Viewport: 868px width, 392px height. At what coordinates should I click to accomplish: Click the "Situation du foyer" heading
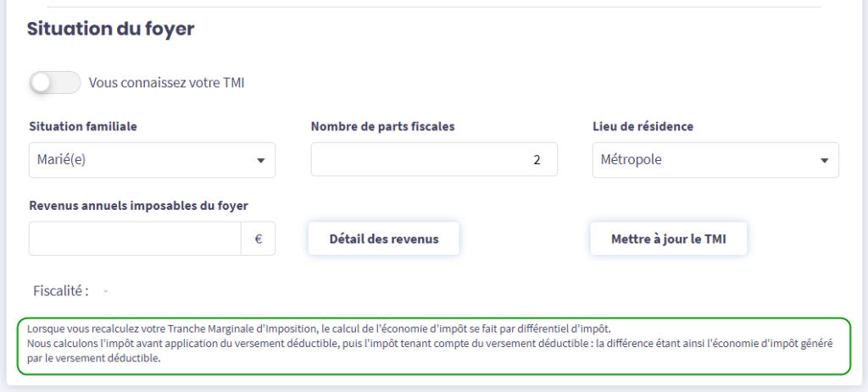pyautogui.click(x=110, y=29)
